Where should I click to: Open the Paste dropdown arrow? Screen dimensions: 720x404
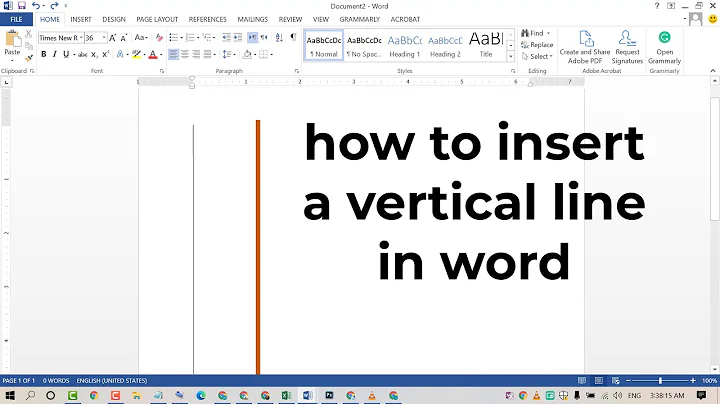coord(12,60)
